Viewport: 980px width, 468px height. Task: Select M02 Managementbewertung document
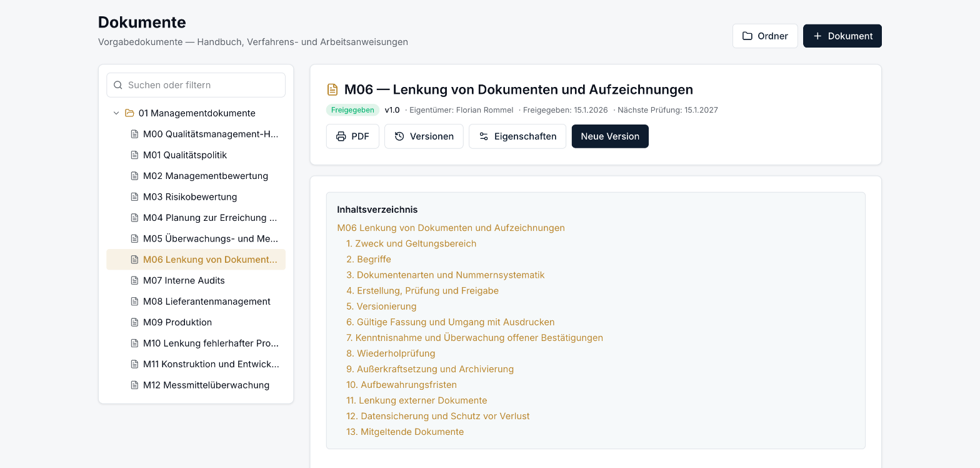(x=196, y=176)
